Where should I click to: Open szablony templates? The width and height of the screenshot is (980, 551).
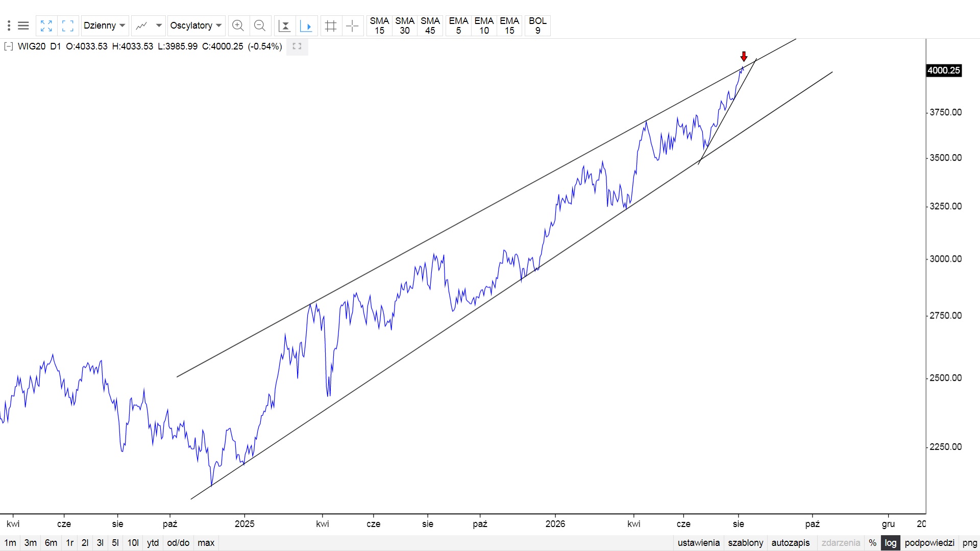(746, 543)
